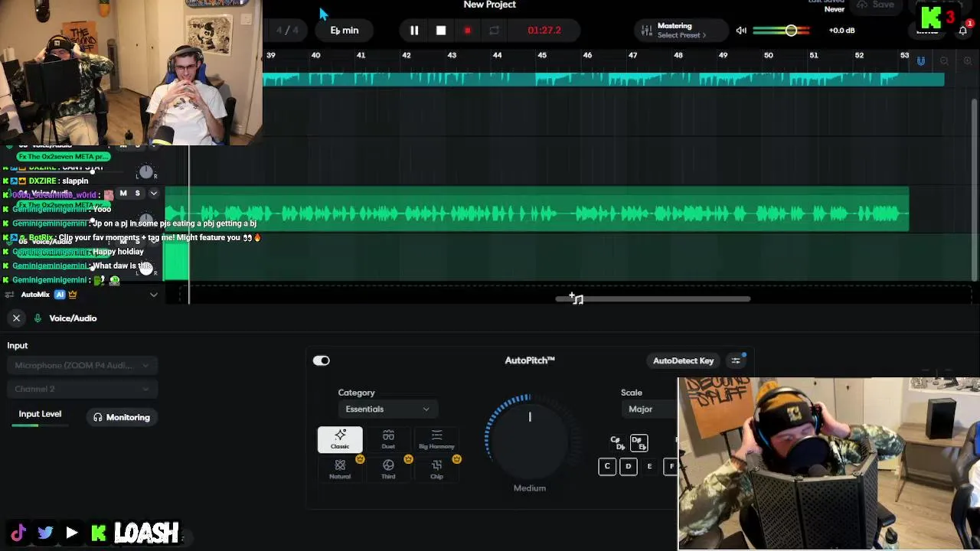The width and height of the screenshot is (980, 551).
Task: Toggle the C# / Db note key
Action: [617, 443]
